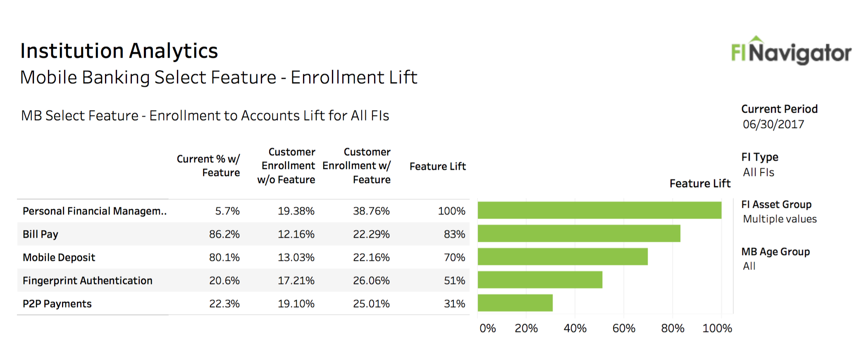Click the Fingerprint Authentication lift bar
Image resolution: width=868 pixels, height=363 pixels.
pyautogui.click(x=540, y=280)
